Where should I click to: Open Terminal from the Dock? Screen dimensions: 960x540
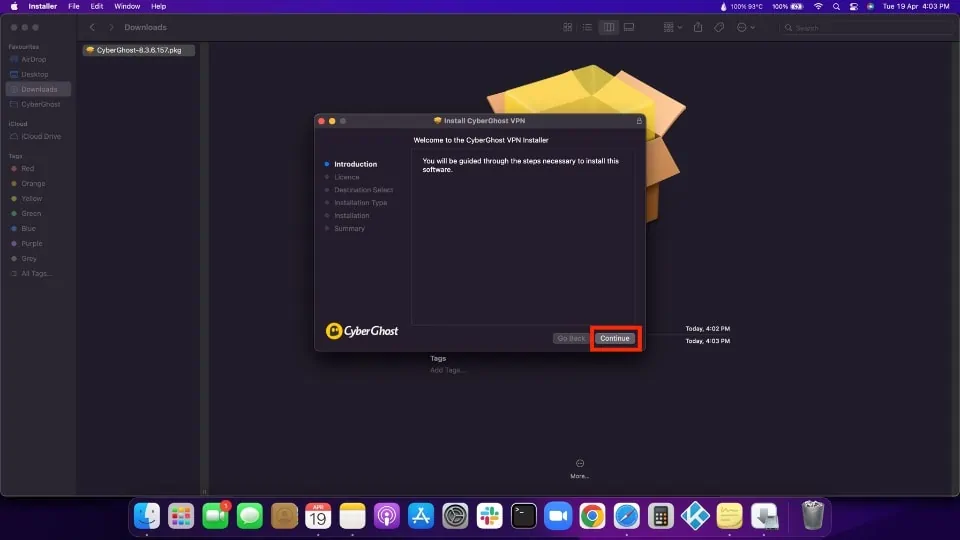(524, 516)
